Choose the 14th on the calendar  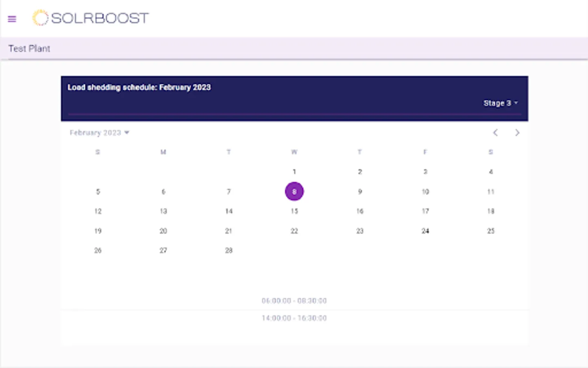pyautogui.click(x=229, y=211)
